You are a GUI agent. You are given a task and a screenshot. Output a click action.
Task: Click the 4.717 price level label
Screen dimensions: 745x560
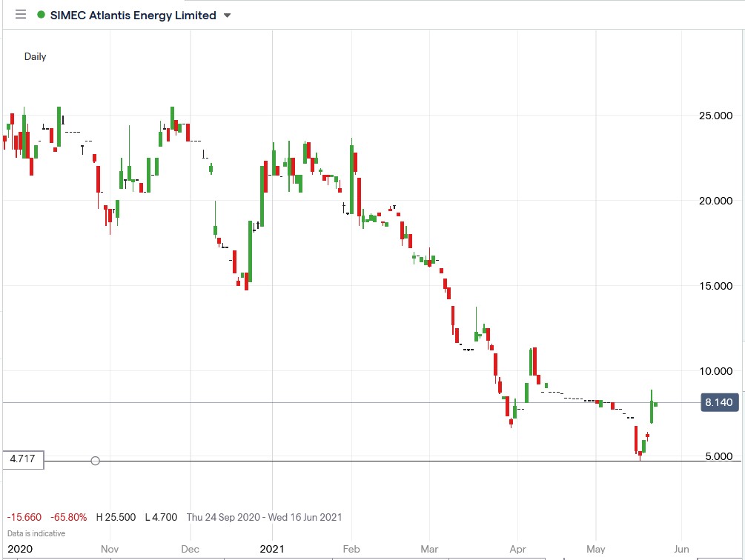[23, 459]
